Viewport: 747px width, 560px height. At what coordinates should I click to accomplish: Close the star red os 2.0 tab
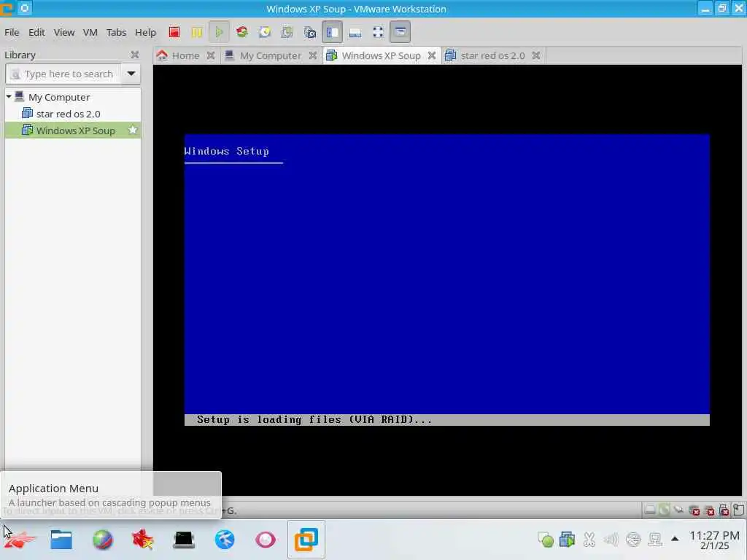coord(536,55)
